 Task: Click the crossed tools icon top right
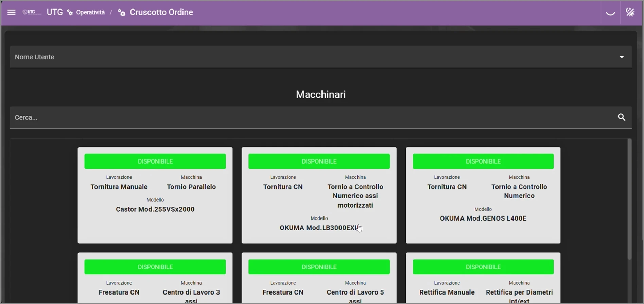coord(630,13)
